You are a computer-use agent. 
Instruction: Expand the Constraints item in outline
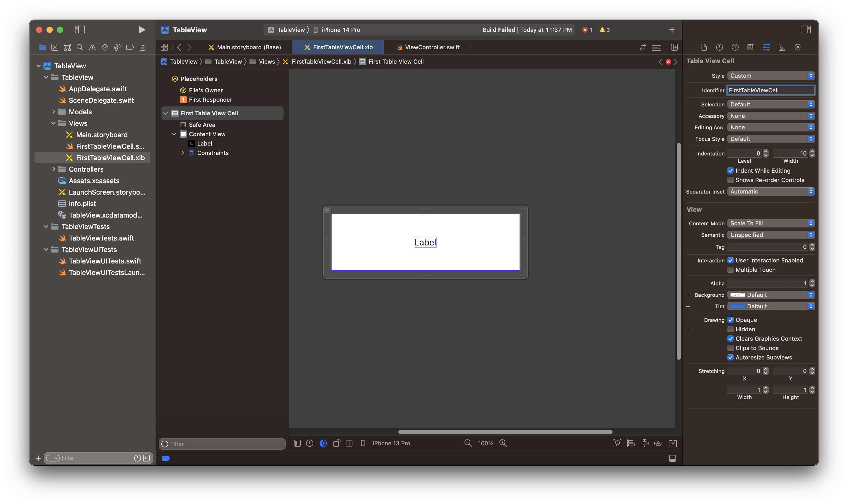182,153
